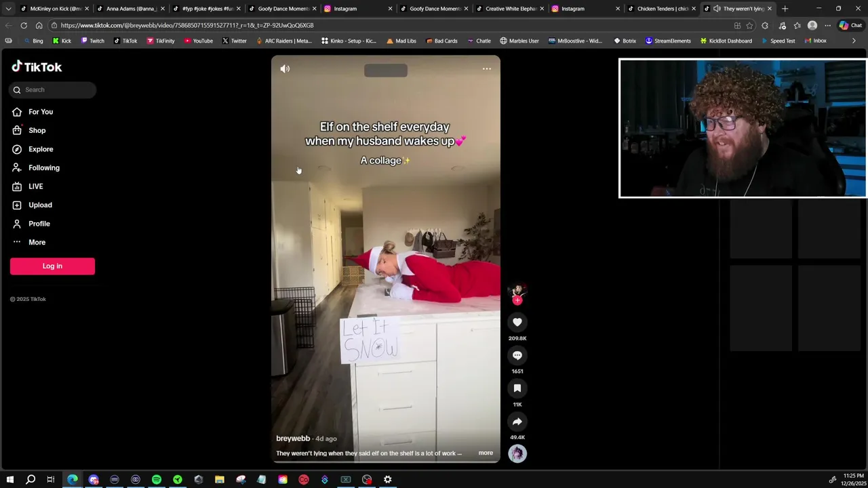Open the Copilot Chat button
The width and height of the screenshot is (868, 488).
850,25
